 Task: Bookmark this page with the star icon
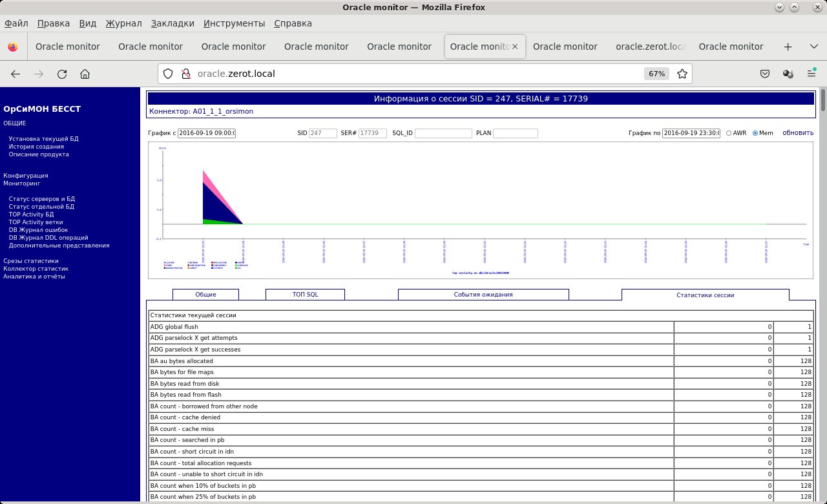click(682, 74)
